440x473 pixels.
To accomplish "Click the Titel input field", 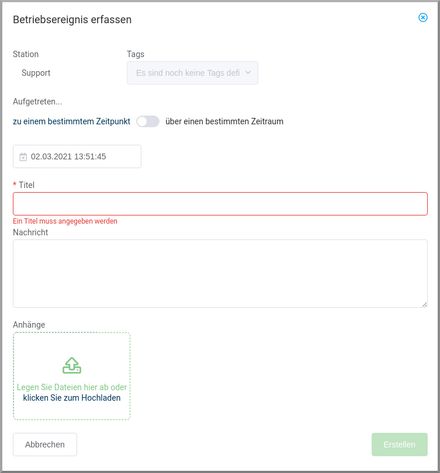I will (x=220, y=204).
